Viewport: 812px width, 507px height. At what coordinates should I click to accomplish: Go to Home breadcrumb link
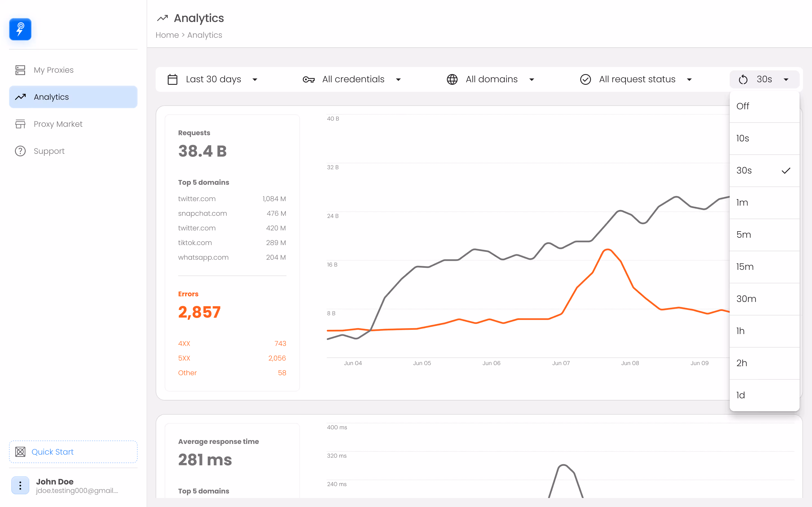tap(167, 35)
